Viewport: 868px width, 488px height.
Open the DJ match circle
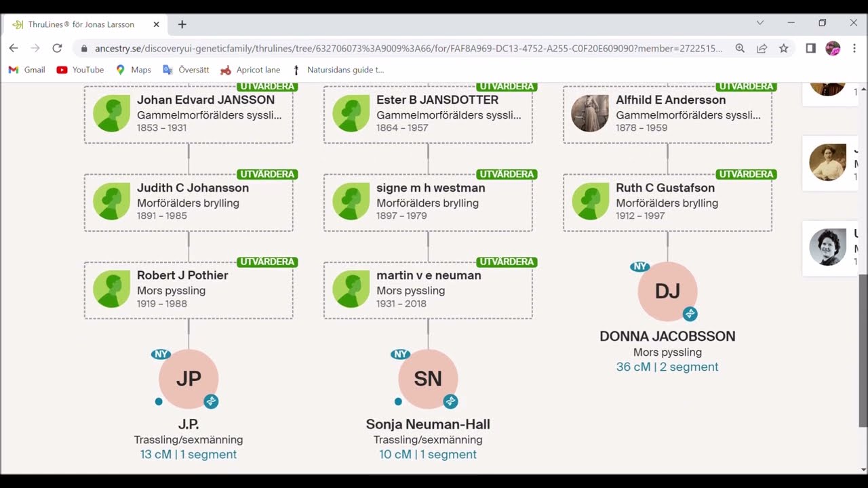tap(667, 291)
